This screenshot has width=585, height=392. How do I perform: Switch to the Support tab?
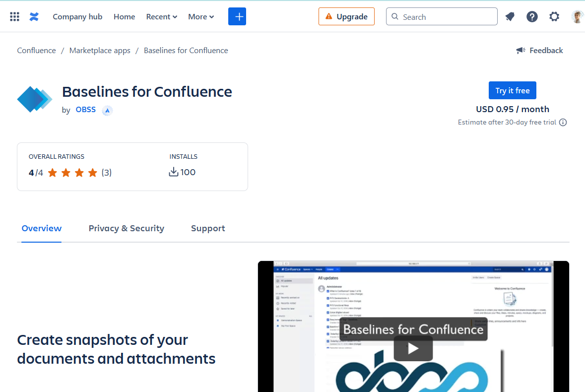pyautogui.click(x=208, y=228)
